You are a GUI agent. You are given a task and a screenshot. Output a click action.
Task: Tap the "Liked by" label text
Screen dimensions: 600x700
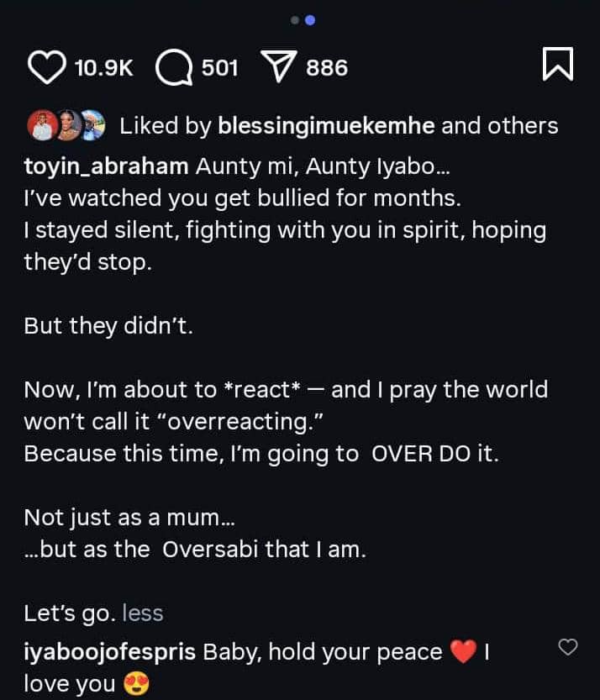click(166, 126)
